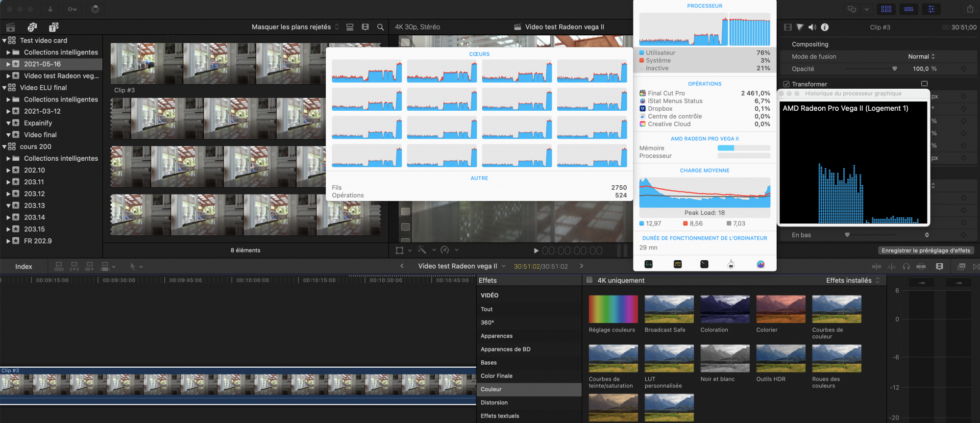Uncheck the Transformer checkbox
Viewport: 980px width, 423px height.
pos(786,84)
